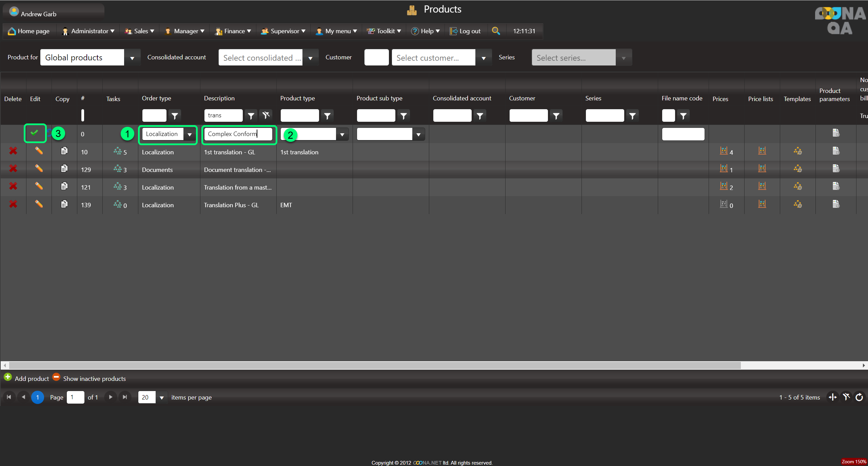Clear the Description column filter

266,115
